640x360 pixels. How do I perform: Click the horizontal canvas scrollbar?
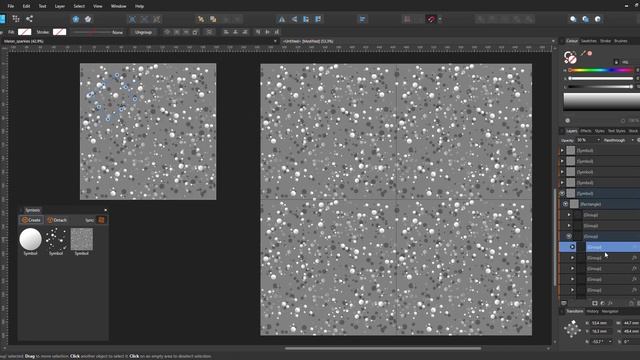point(383,349)
